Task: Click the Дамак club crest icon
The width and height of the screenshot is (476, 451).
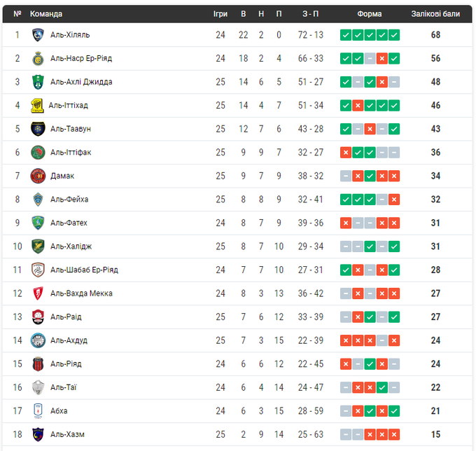Action: click(x=38, y=176)
